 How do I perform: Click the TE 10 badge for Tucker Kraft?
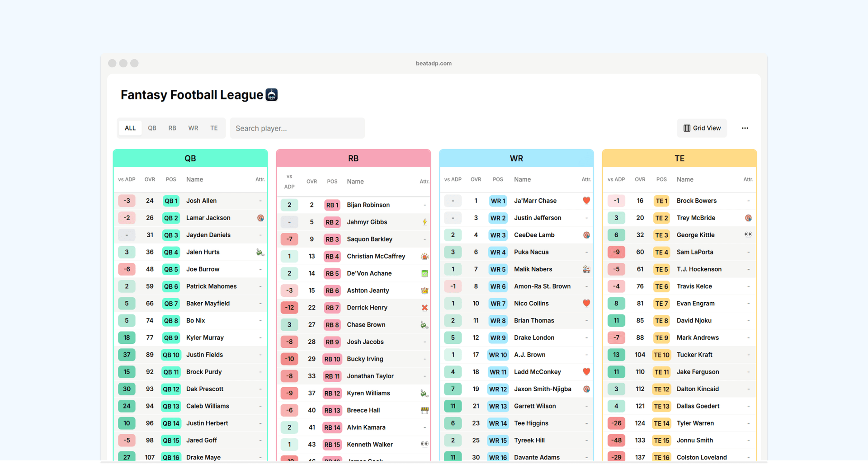(x=661, y=355)
